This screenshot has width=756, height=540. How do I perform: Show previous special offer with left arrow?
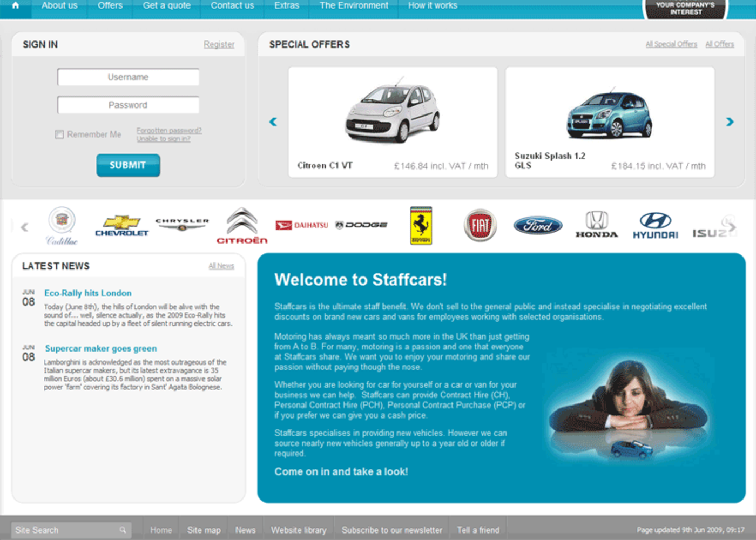click(273, 122)
